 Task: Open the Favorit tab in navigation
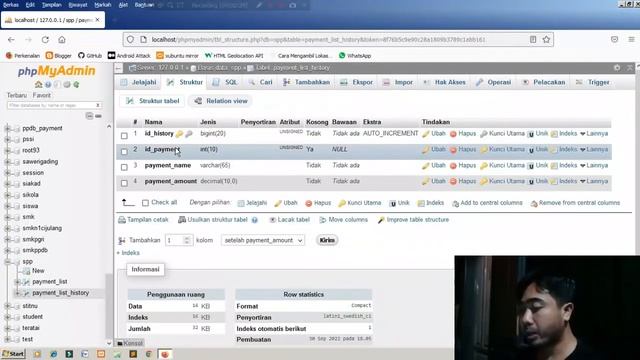point(42,95)
